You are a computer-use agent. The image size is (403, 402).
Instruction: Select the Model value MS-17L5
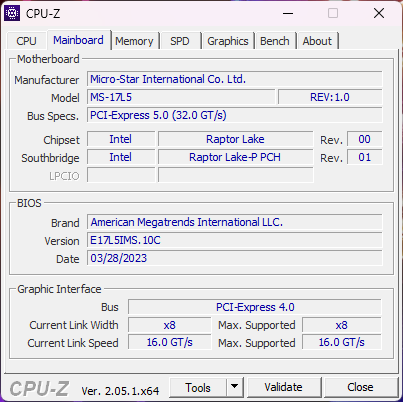coord(181,97)
